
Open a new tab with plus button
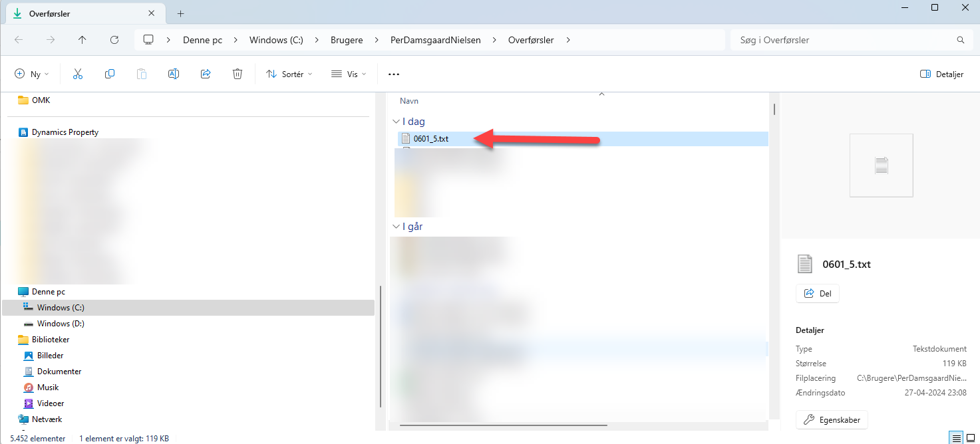coord(180,13)
